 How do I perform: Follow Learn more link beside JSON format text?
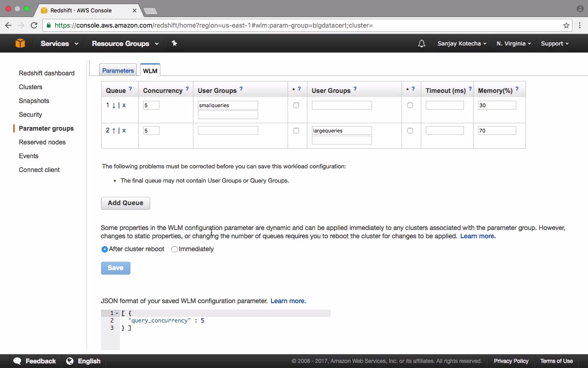click(x=288, y=301)
